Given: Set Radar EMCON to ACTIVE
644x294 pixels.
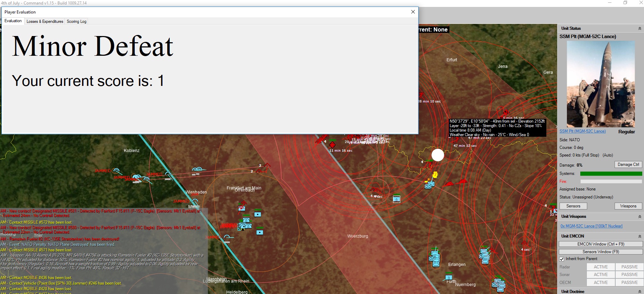Looking at the screenshot, I should point(601,267).
